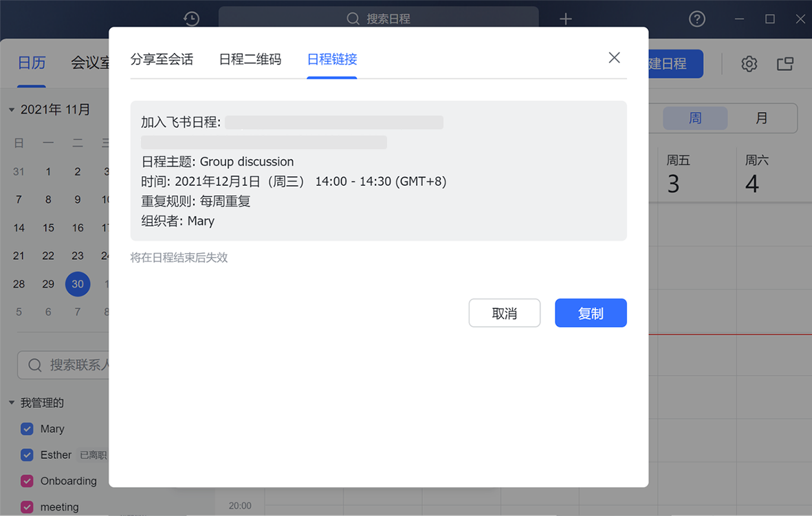The height and width of the screenshot is (516, 812).
Task: Select date 29 in mini calendar
Action: point(48,284)
